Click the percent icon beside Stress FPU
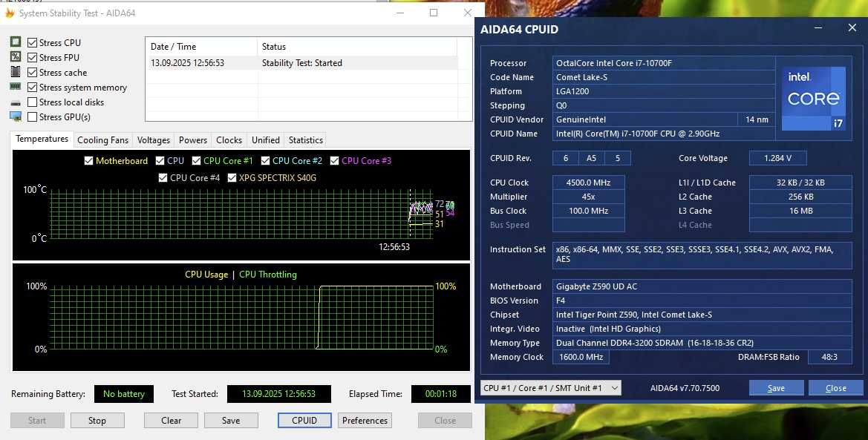 coord(16,57)
